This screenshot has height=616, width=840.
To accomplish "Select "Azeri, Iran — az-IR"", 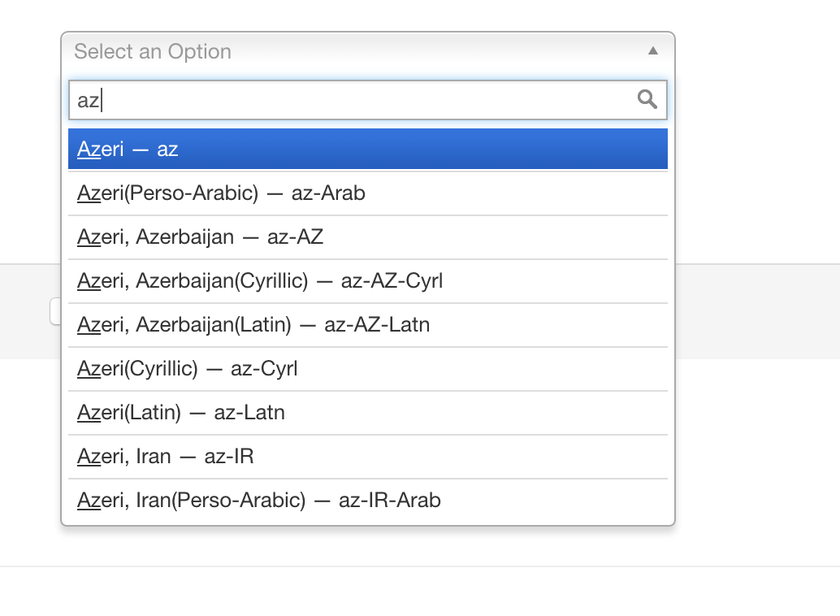I will tap(367, 457).
